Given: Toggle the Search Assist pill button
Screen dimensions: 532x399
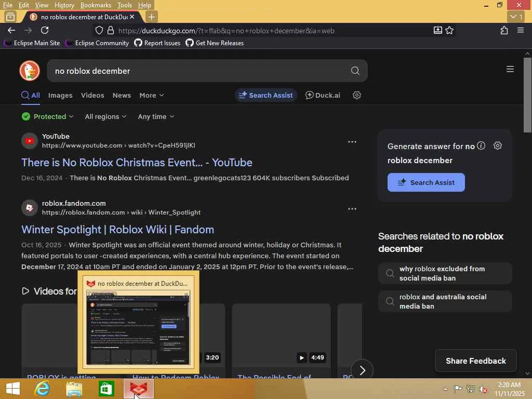Looking at the screenshot, I should 266,96.
